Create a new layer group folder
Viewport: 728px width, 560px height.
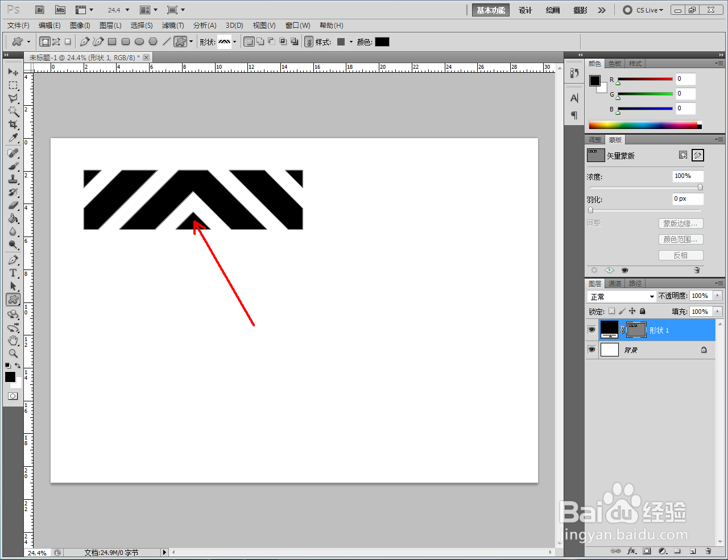[x=677, y=551]
